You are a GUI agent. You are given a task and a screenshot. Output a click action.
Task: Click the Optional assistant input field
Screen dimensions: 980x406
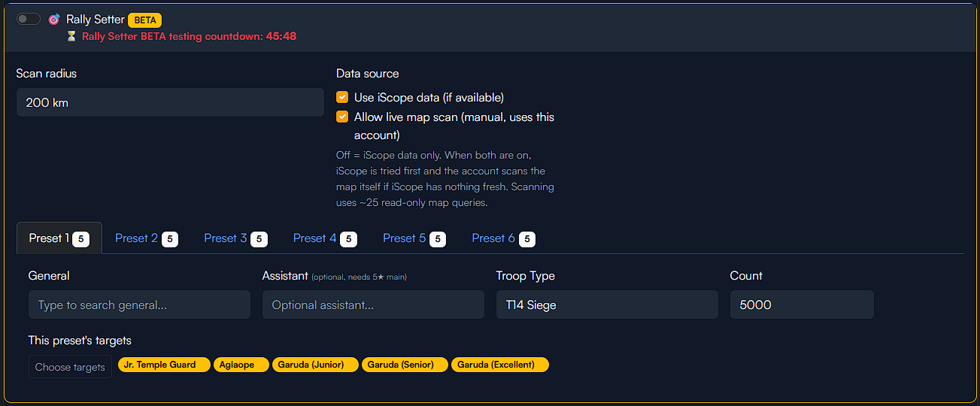point(373,305)
